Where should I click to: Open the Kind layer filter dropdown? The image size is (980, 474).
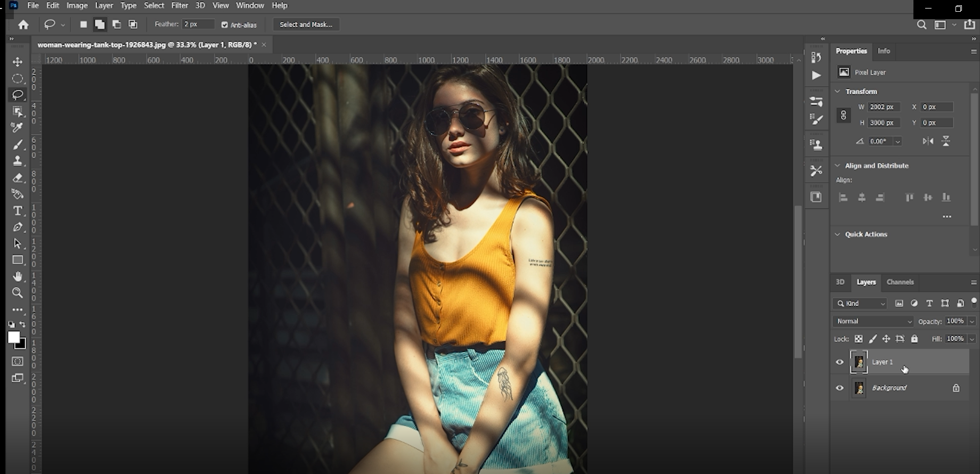click(860, 304)
